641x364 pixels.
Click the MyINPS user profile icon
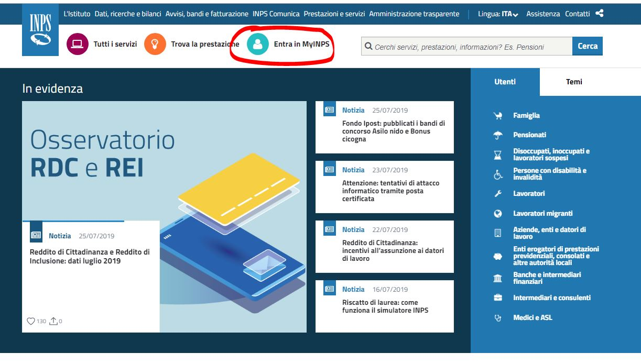pos(257,44)
